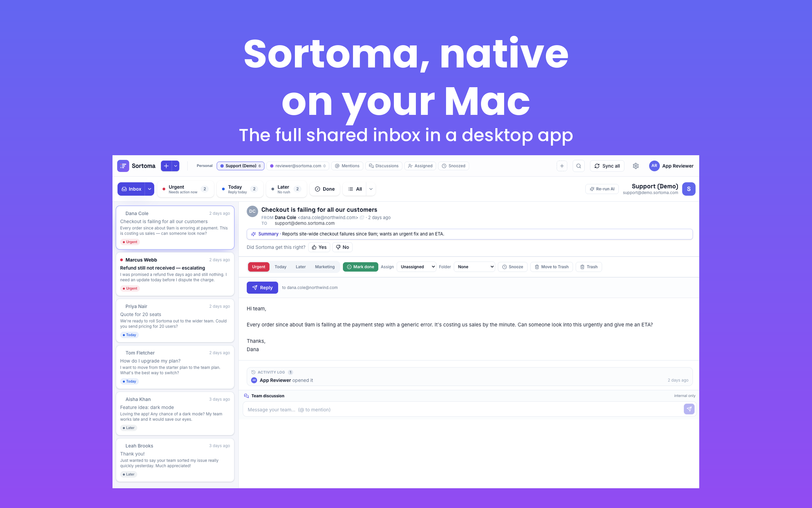Click the blue plus compose button

pos(166,166)
